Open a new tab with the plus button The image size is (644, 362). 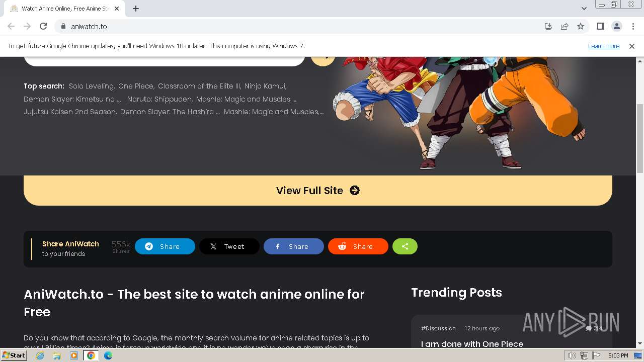136,9
